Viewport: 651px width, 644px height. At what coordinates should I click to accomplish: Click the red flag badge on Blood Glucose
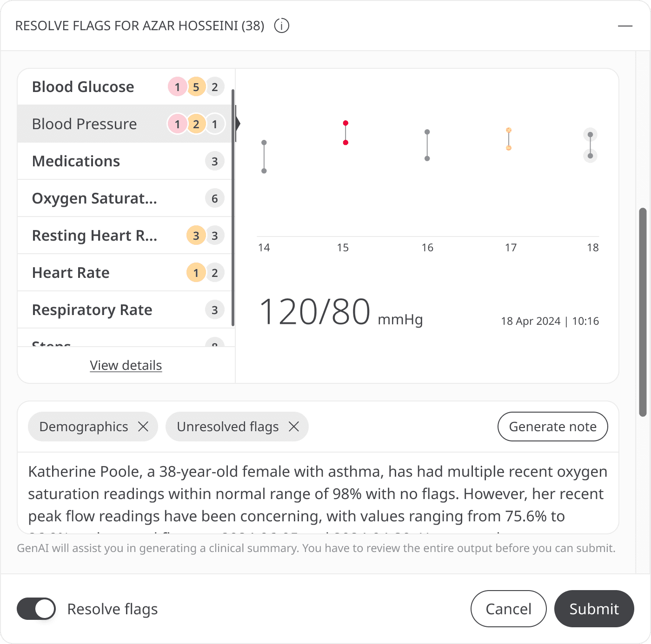click(x=177, y=87)
